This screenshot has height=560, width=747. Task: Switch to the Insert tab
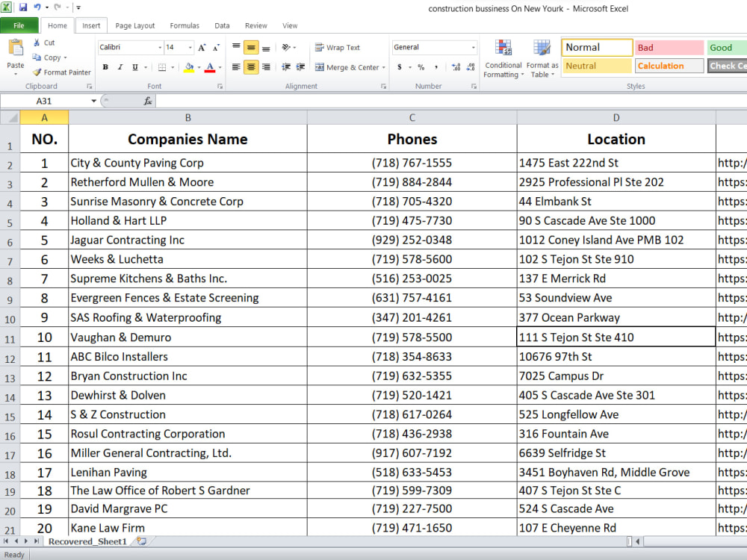coord(91,25)
